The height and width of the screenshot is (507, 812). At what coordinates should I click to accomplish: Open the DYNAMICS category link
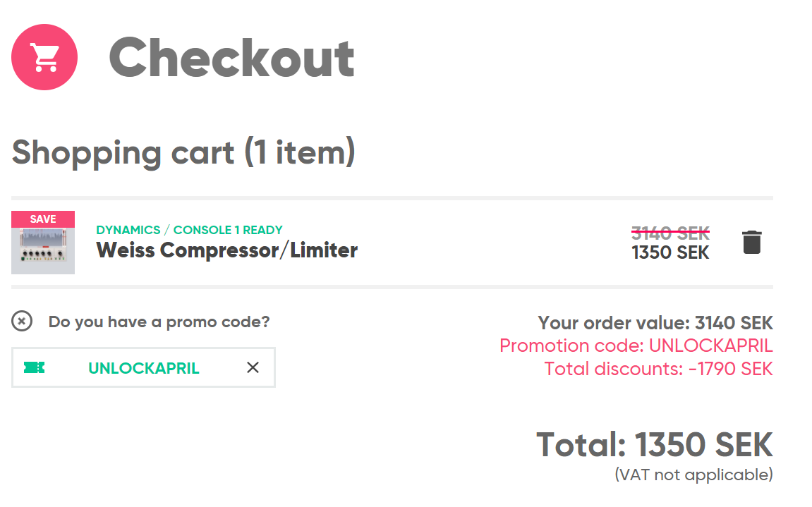point(128,230)
